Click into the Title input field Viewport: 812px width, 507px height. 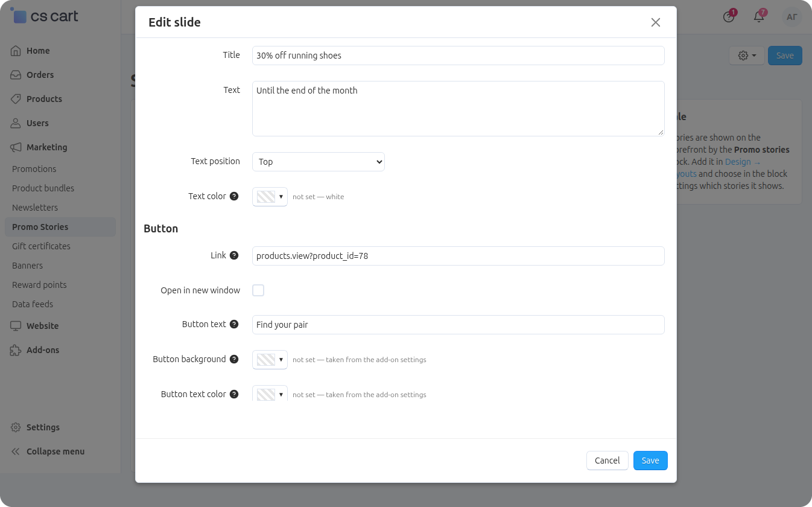click(458, 56)
